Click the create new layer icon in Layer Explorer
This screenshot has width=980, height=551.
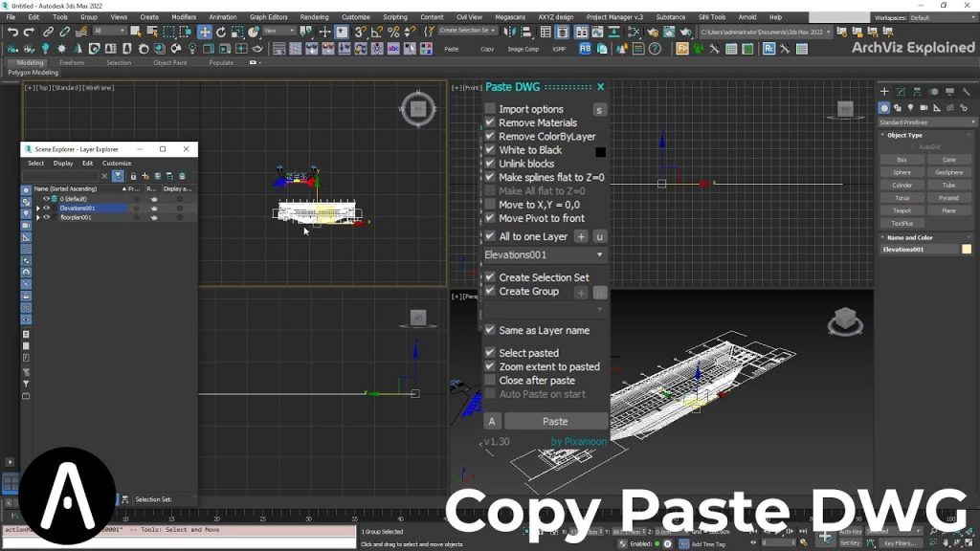[145, 176]
